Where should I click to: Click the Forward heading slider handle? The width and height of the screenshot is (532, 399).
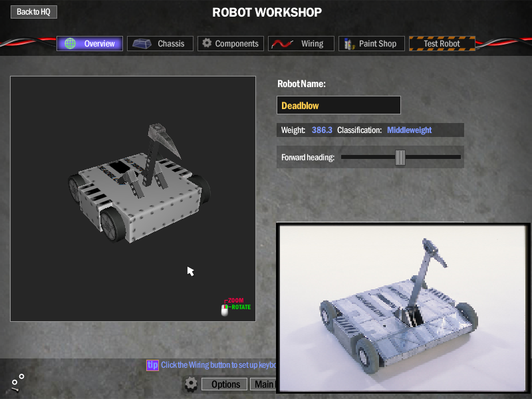400,157
